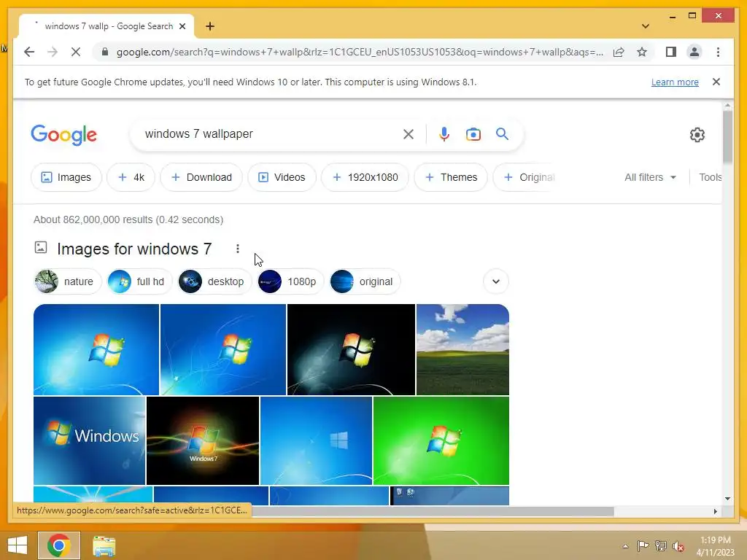Select the desktop image chip
This screenshot has width=747, height=560.
tap(214, 281)
